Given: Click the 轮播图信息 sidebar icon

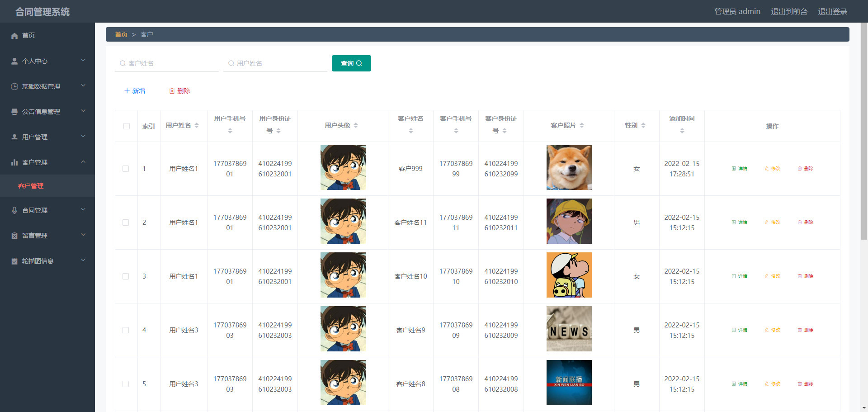Looking at the screenshot, I should 14,261.
